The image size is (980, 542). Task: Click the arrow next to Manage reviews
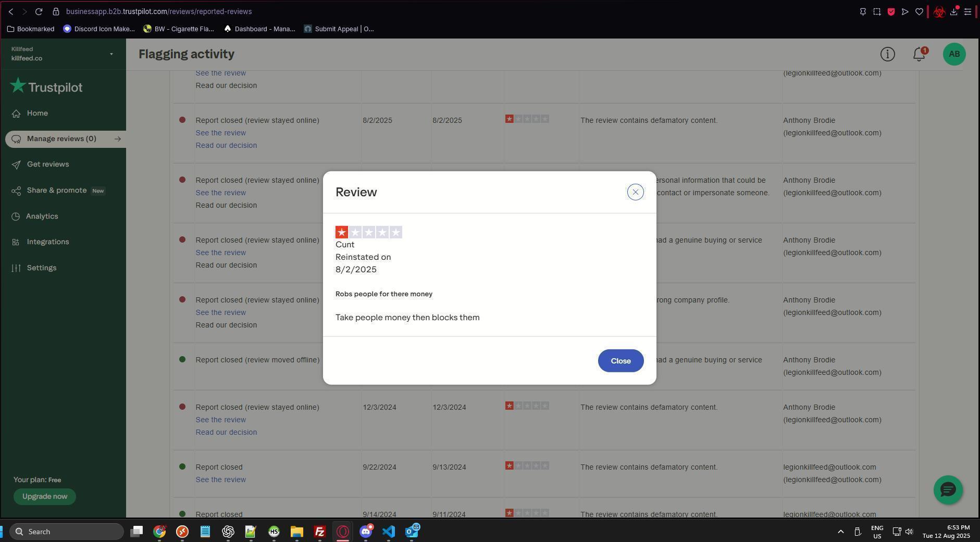click(x=118, y=139)
